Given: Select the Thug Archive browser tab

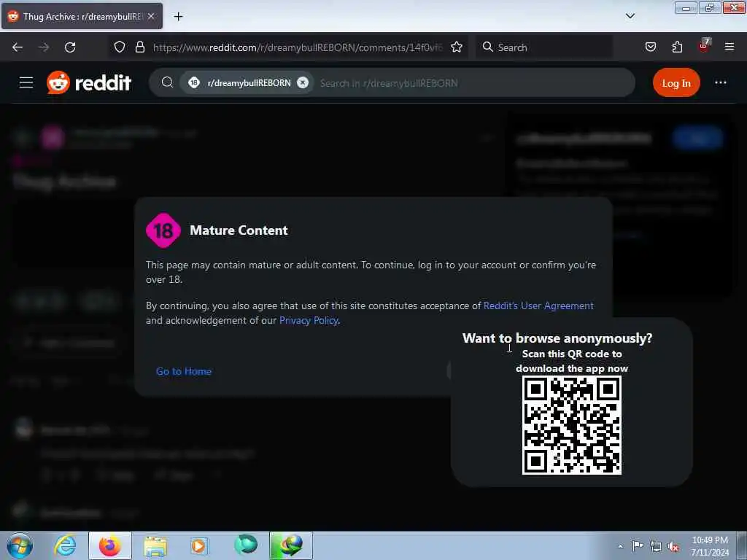Looking at the screenshot, I should [82, 16].
